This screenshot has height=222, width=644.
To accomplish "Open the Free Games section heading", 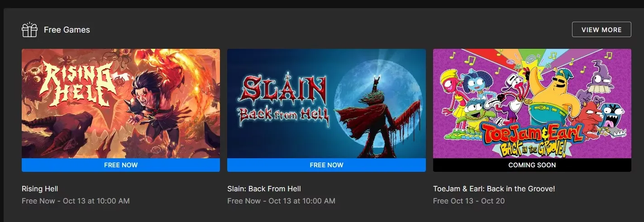I will click(x=67, y=30).
